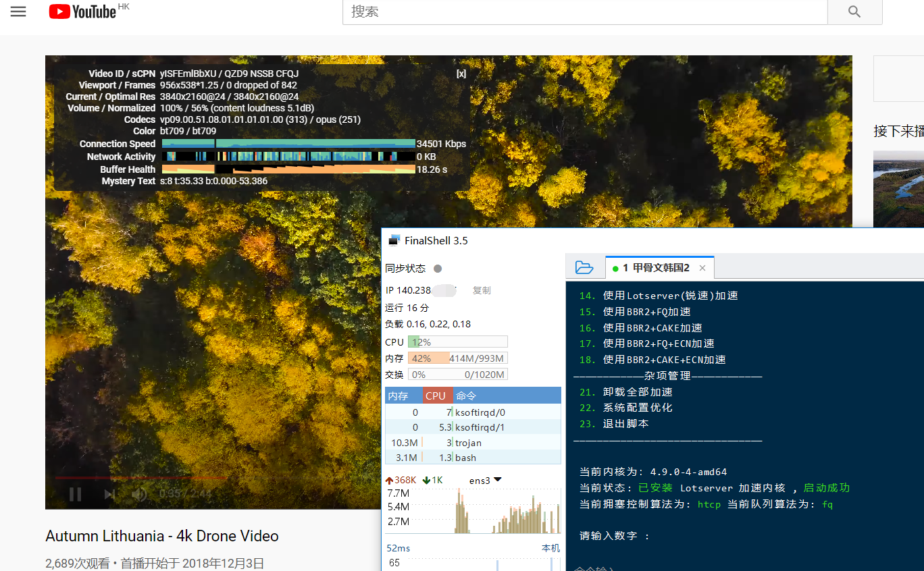Viewport: 924px width, 571px height.
Task: Click the 368K upload speed indicator
Action: 401,480
